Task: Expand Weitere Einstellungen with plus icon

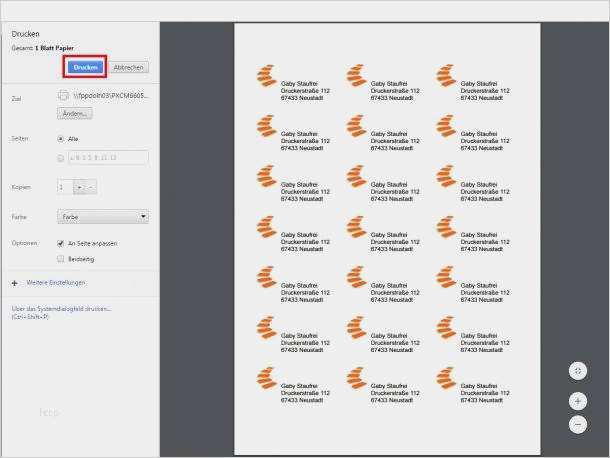Action: click(x=15, y=283)
